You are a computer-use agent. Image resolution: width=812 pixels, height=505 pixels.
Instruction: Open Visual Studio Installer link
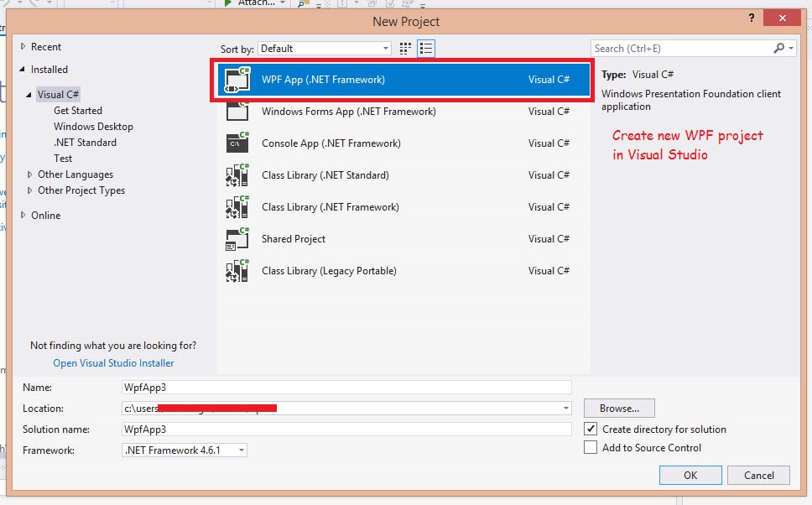click(x=113, y=363)
